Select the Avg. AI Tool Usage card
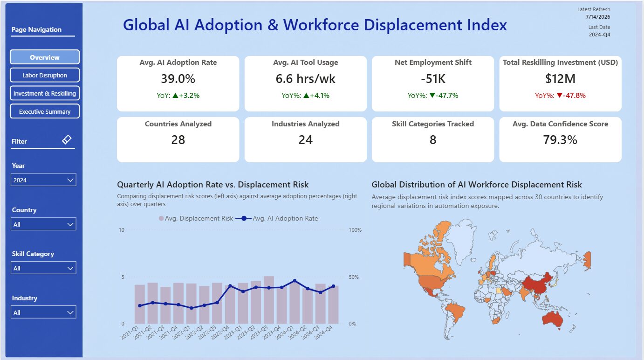644x360 pixels. pyautogui.click(x=305, y=84)
